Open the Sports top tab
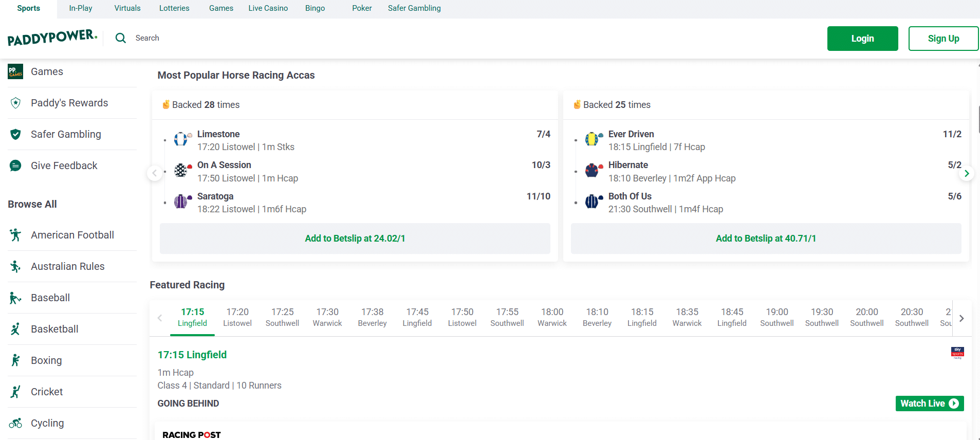Image resolution: width=980 pixels, height=440 pixels. pos(29,8)
